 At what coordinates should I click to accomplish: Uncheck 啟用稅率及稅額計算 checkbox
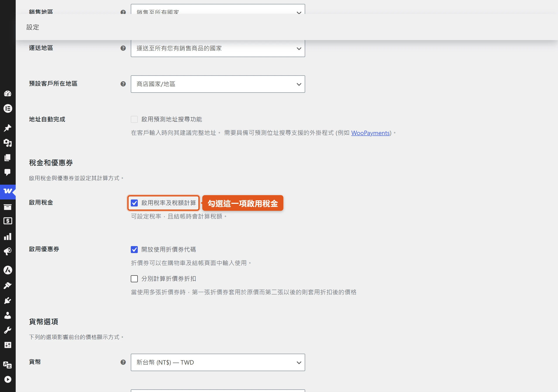coord(134,203)
